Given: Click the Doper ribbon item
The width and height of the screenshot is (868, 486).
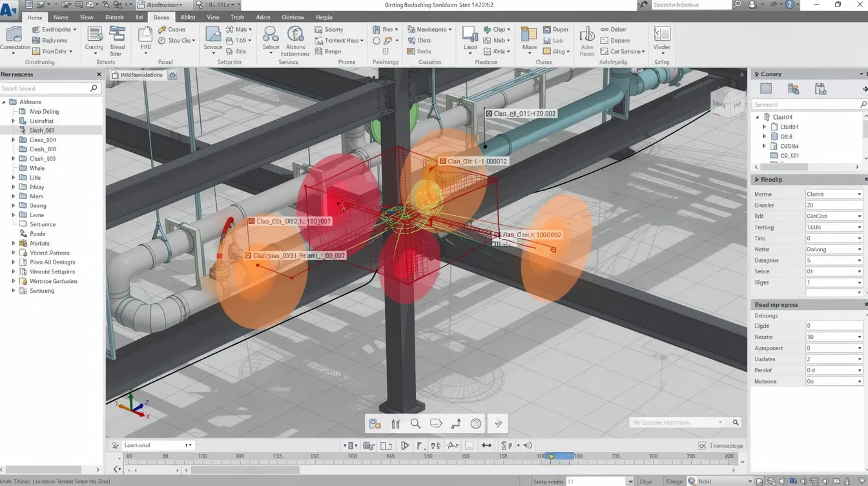Looking at the screenshot, I should [x=556, y=29].
